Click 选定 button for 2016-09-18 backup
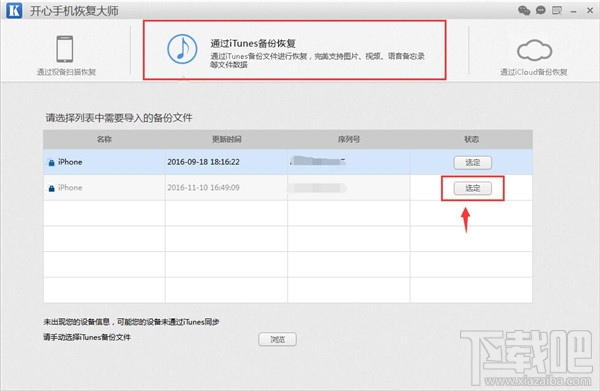Screen dimensions: 600x391 473,163
